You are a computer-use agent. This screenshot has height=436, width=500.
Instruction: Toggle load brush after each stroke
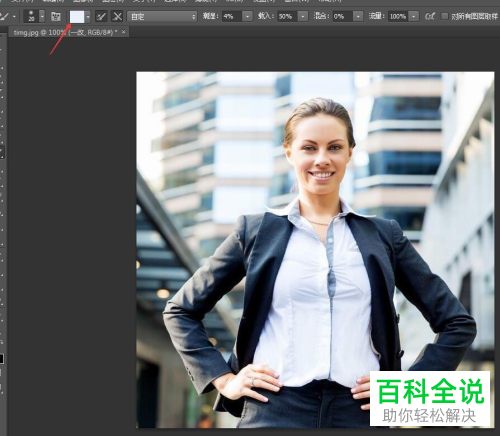tap(101, 16)
